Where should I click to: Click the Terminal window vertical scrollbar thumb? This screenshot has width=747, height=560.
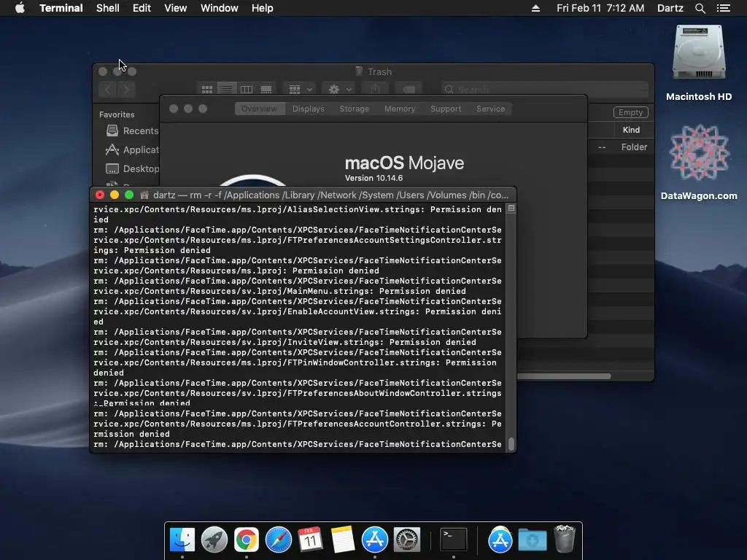511,444
